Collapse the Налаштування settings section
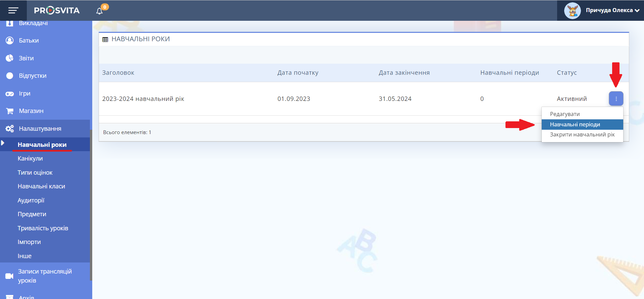Screen dimensions: 644x299 click(40, 129)
